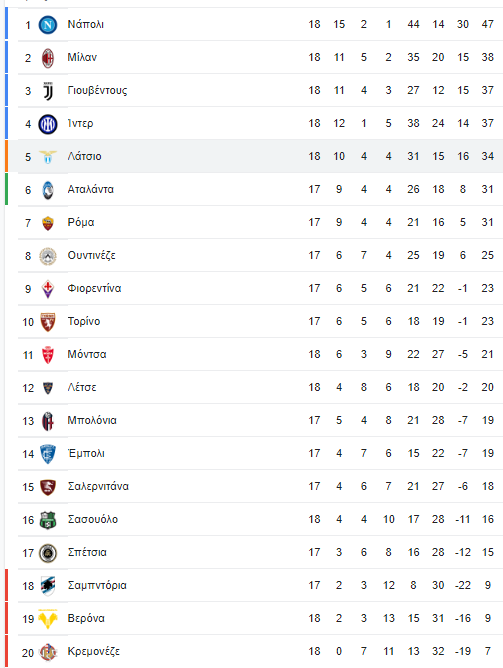
Task: Click the Napoli club crest icon
Action: click(48, 25)
